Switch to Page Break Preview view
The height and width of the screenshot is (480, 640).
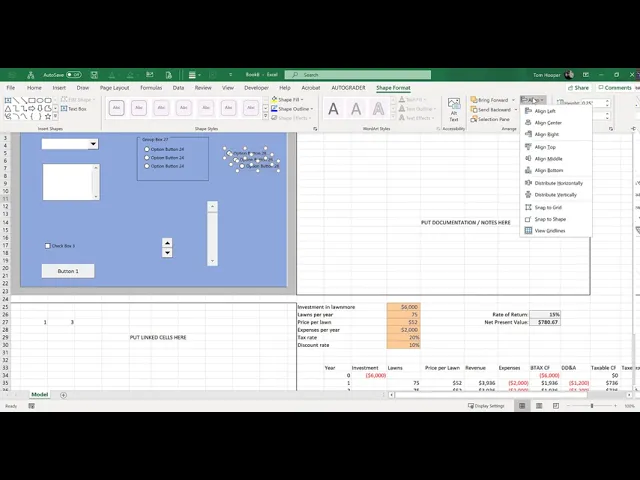556,406
